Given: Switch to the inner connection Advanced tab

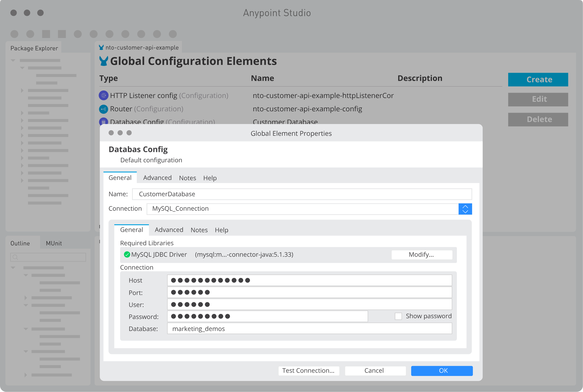Looking at the screenshot, I should coord(169,230).
